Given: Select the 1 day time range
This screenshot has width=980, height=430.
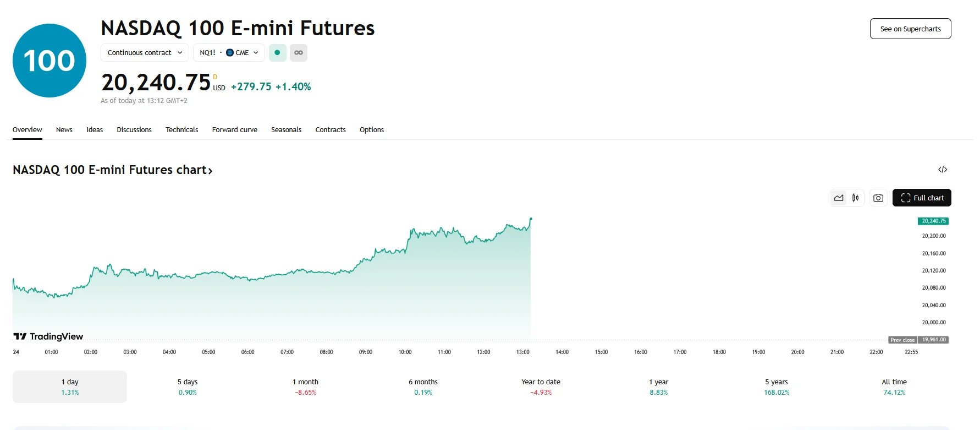Looking at the screenshot, I should coord(70,387).
